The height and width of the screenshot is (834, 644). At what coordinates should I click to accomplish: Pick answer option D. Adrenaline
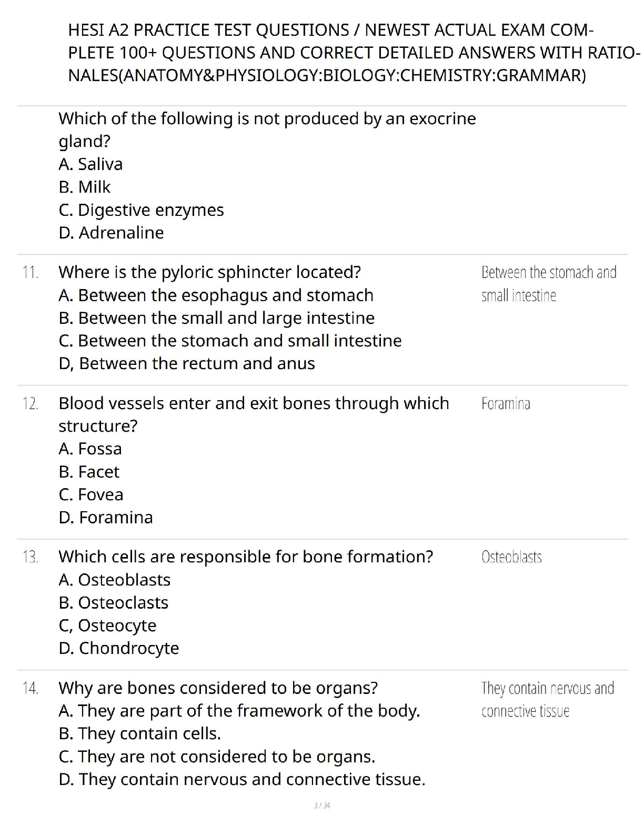(111, 233)
